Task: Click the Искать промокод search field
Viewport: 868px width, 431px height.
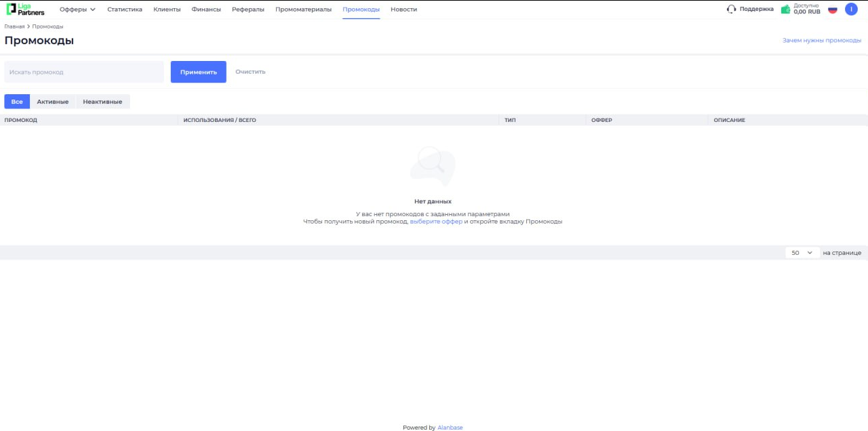Action: click(x=84, y=72)
